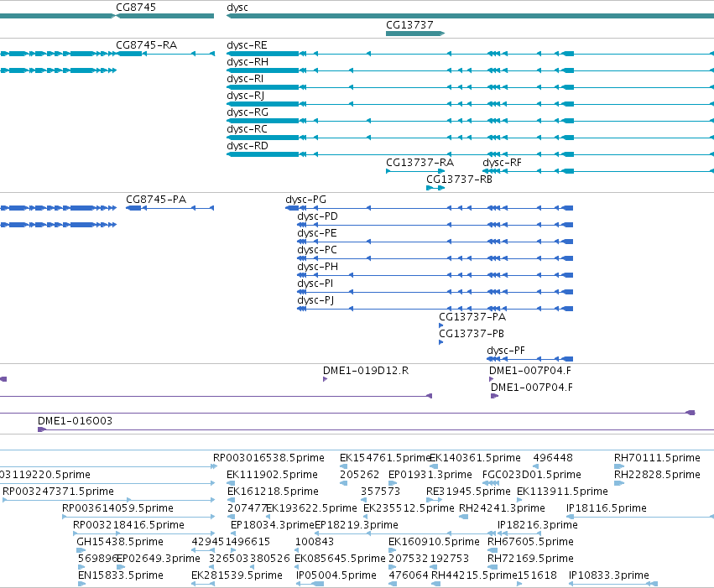The image size is (714, 588).
Task: Click the dysc-PD protein label
Action: coord(317,216)
